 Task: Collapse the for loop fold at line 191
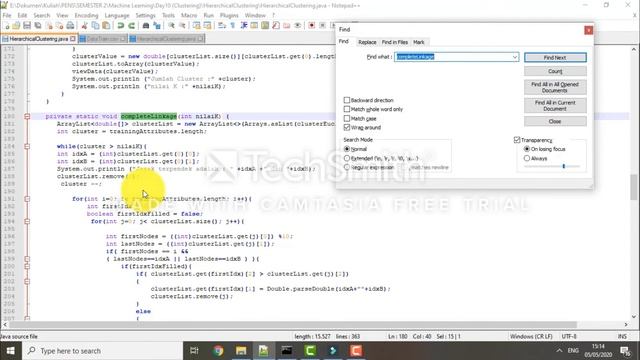(27, 199)
